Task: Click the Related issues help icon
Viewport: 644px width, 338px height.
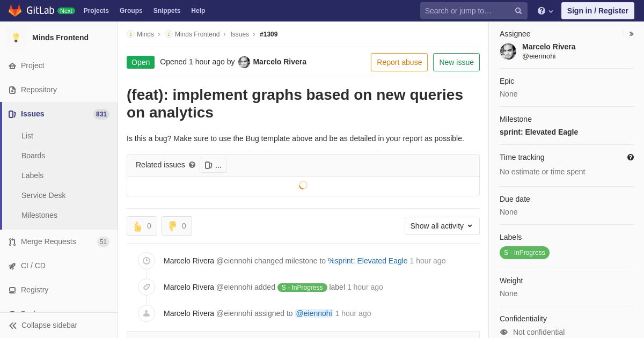Action: pos(192,165)
